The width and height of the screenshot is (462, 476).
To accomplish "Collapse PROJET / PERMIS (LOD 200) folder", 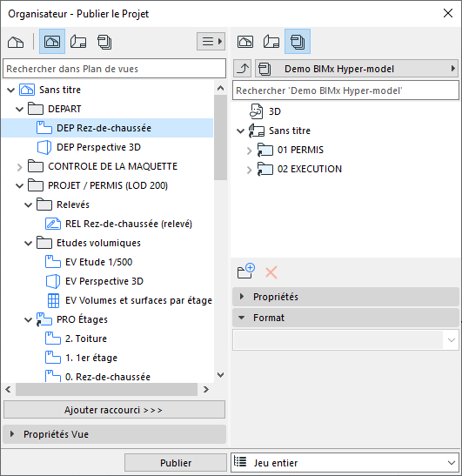I will 20,185.
